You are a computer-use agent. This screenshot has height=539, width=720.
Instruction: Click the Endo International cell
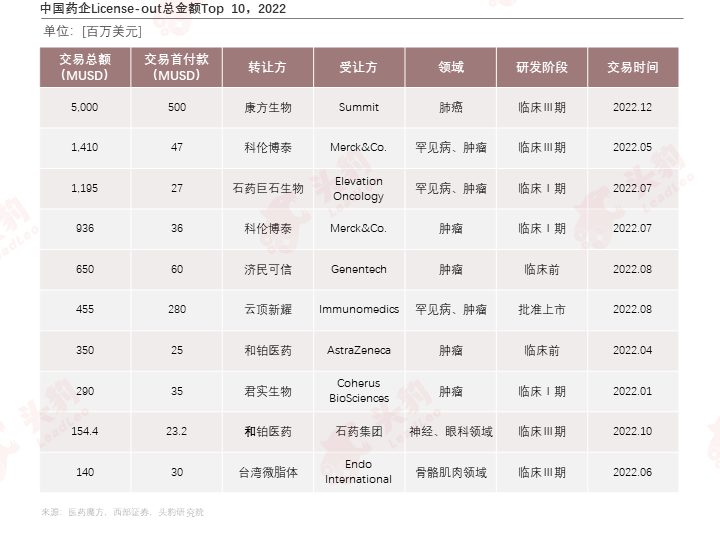click(x=359, y=472)
